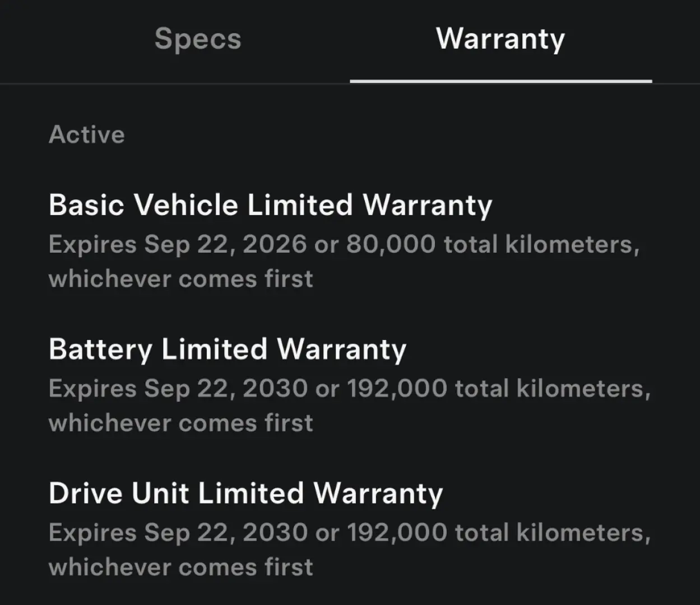Click the Active section heading
The image size is (700, 605).
pyautogui.click(x=87, y=134)
